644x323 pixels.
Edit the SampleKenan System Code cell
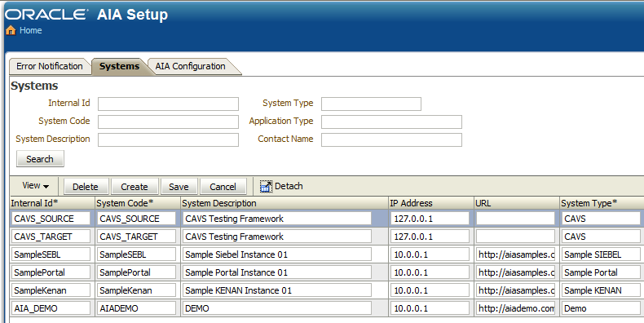click(x=136, y=290)
